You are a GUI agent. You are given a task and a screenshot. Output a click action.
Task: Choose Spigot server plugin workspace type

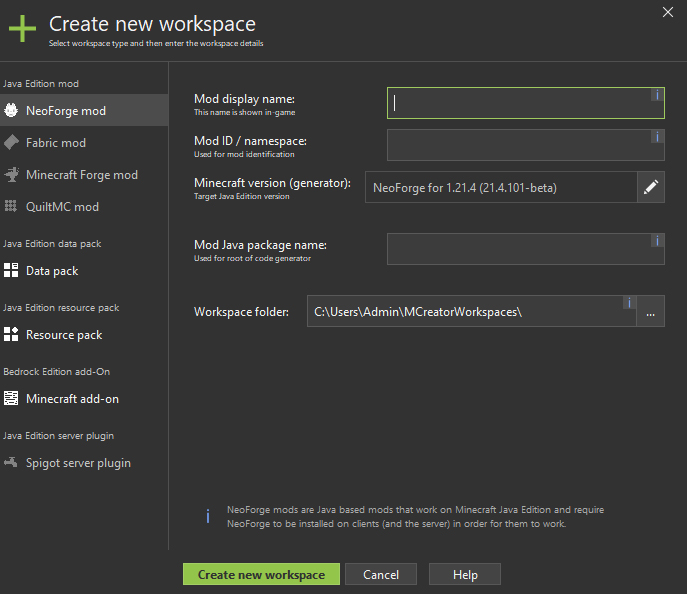[x=84, y=462]
